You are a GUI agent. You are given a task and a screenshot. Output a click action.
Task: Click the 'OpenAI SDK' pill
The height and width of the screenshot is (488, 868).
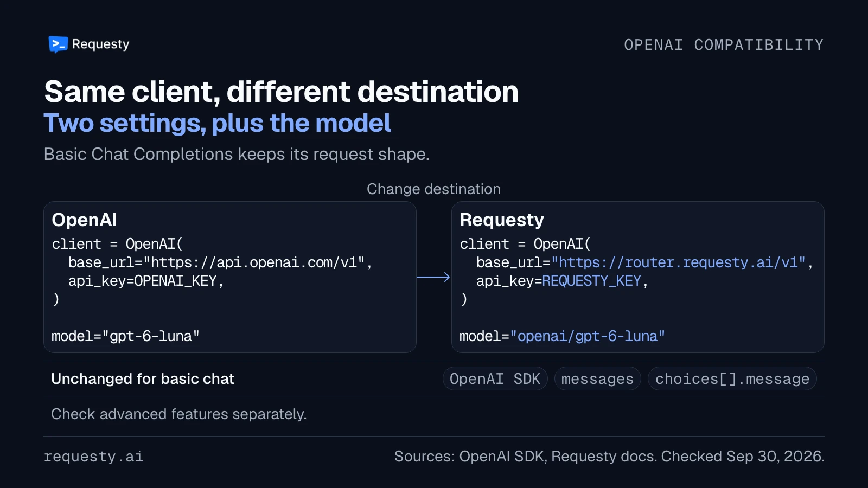click(495, 379)
